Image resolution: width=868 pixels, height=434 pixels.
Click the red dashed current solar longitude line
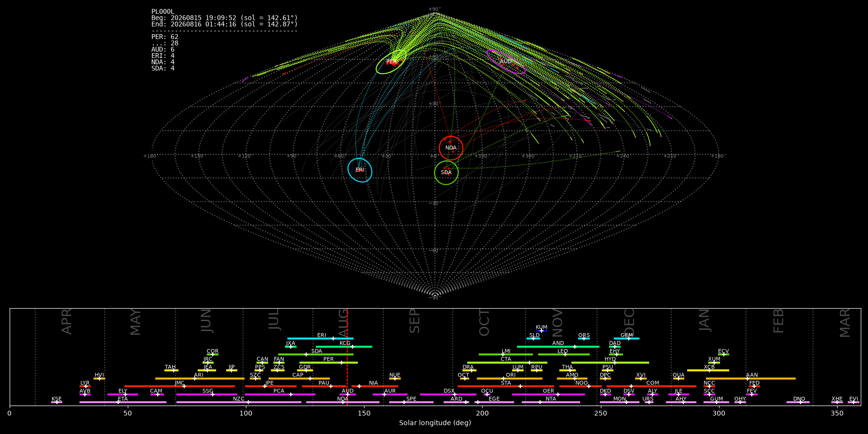click(x=347, y=357)
